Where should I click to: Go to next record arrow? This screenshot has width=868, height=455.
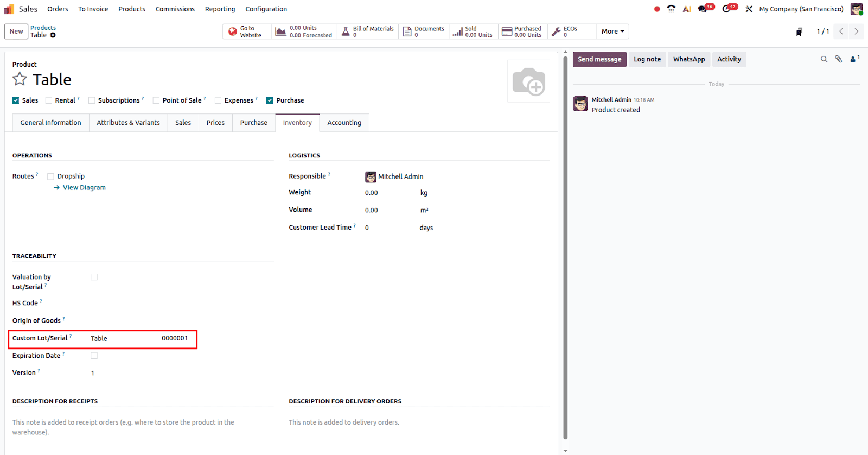tap(857, 31)
